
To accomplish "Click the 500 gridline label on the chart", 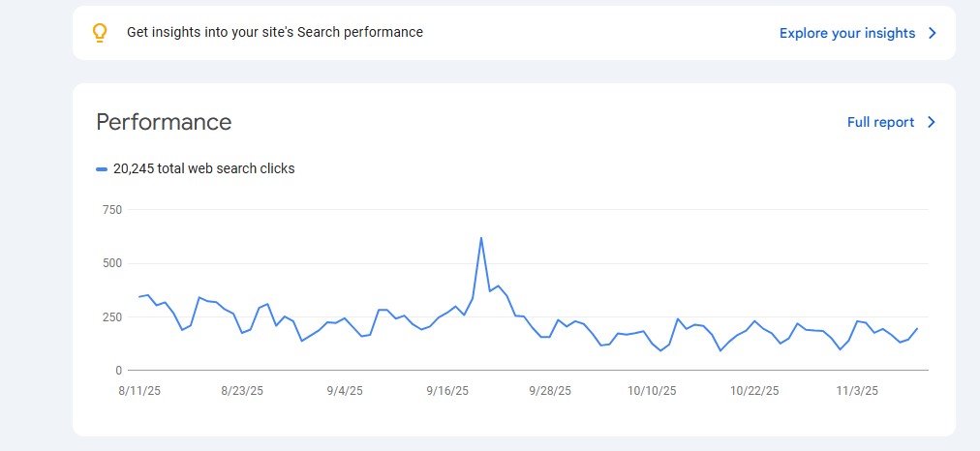I will (x=111, y=263).
